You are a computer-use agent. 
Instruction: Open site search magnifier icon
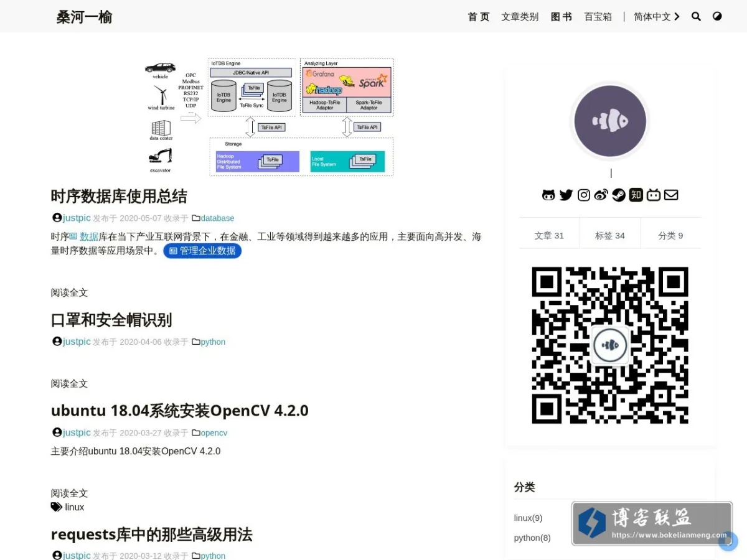tap(696, 17)
